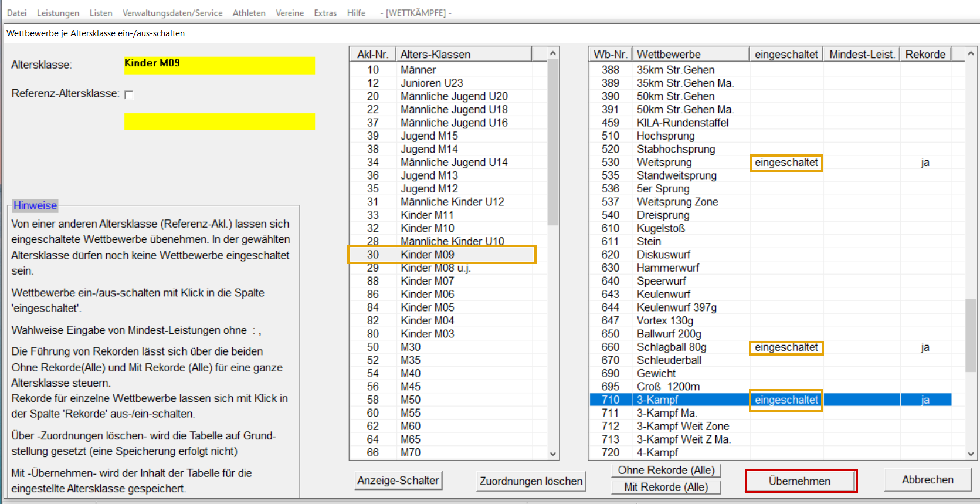Viewport: 980px width, 504px height.
Task: Click the yellow Referenz-Altersklasse field
Action: (x=219, y=121)
